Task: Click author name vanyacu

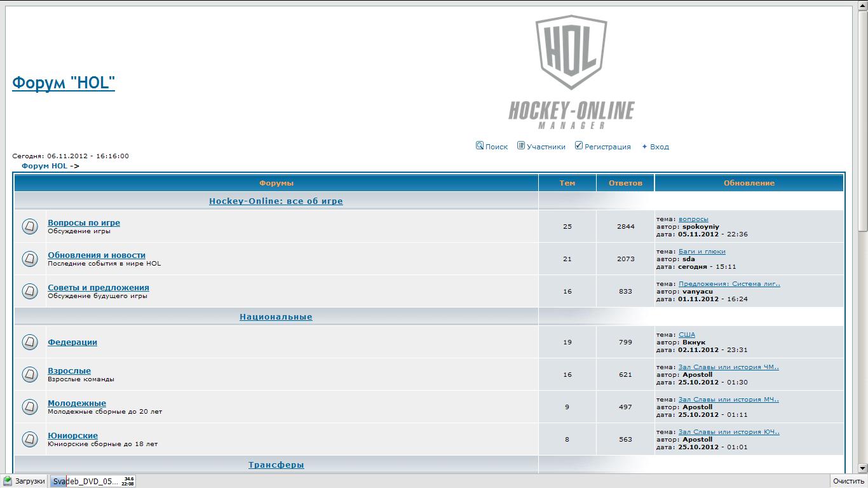Action: coord(698,291)
